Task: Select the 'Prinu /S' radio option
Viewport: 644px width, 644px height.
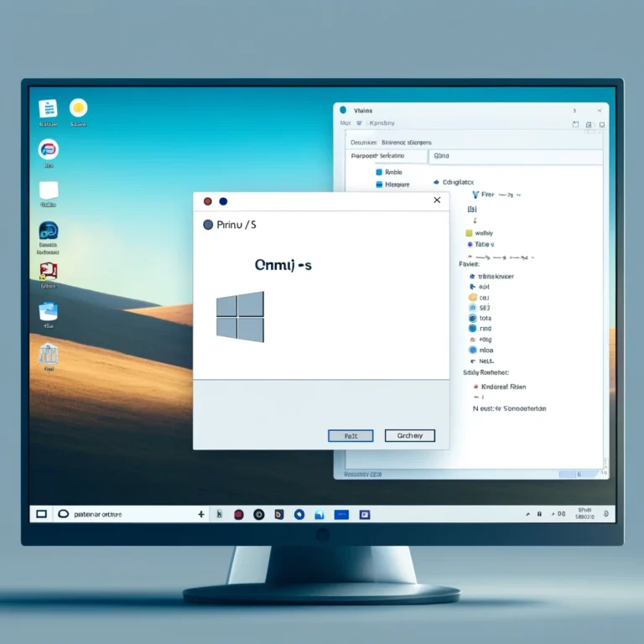Action: (x=208, y=225)
